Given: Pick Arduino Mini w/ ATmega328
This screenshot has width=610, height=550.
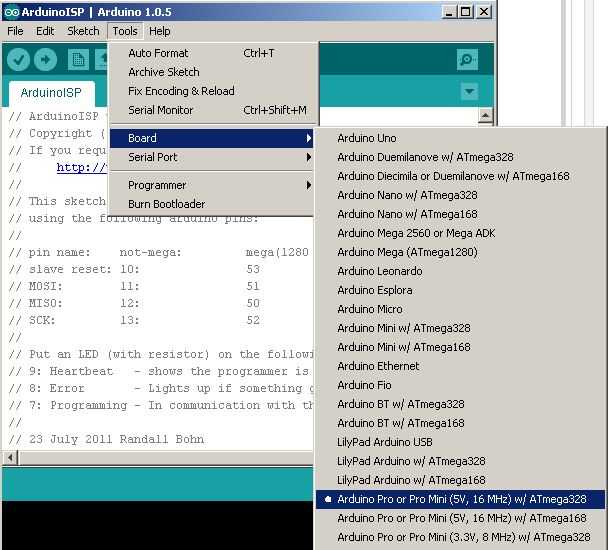Looking at the screenshot, I should click(x=461, y=328).
